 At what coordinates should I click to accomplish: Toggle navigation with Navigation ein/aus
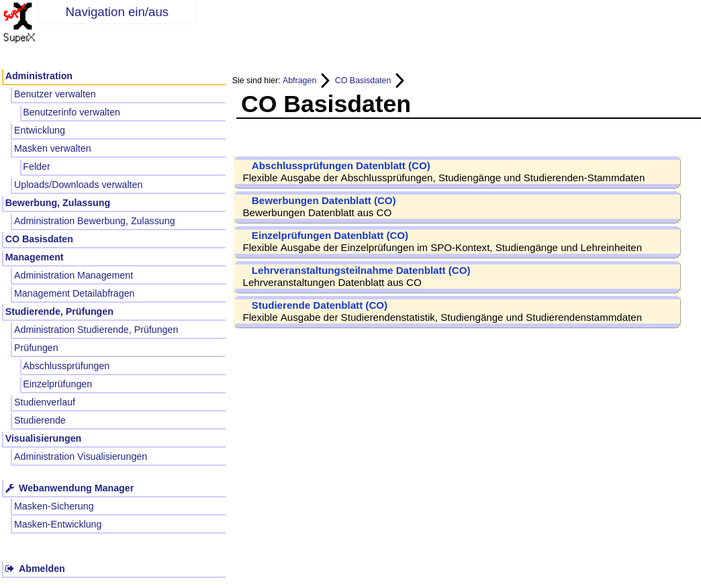coord(117,12)
